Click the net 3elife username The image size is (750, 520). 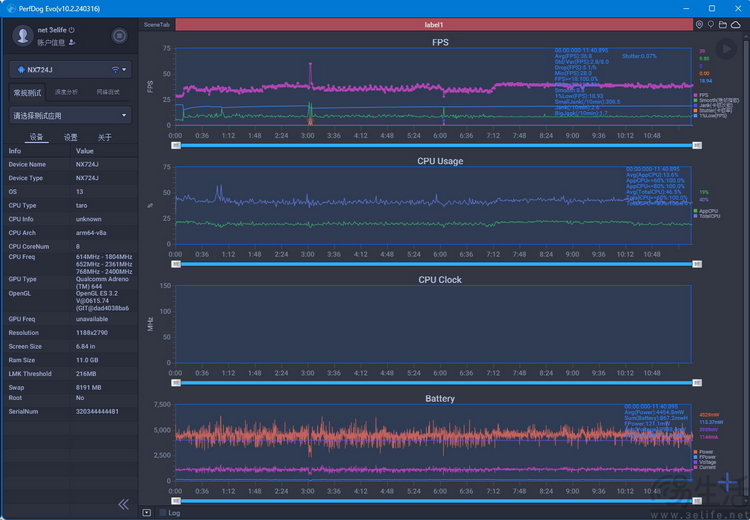click(52, 30)
